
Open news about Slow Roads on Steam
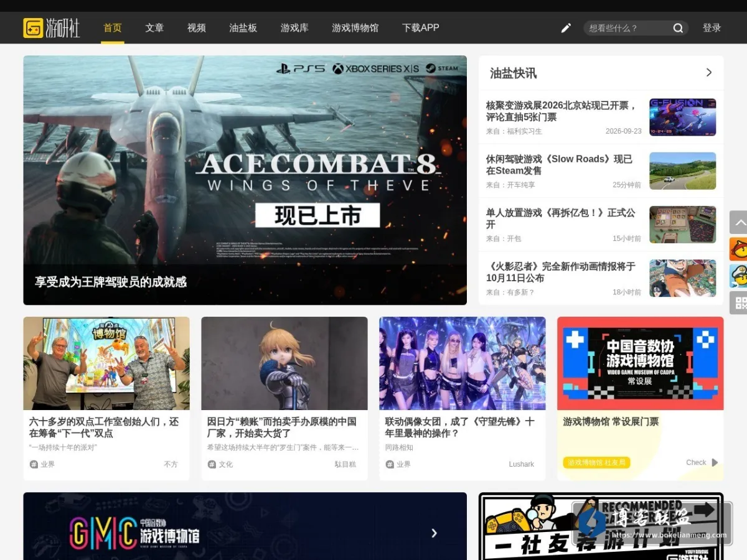559,165
